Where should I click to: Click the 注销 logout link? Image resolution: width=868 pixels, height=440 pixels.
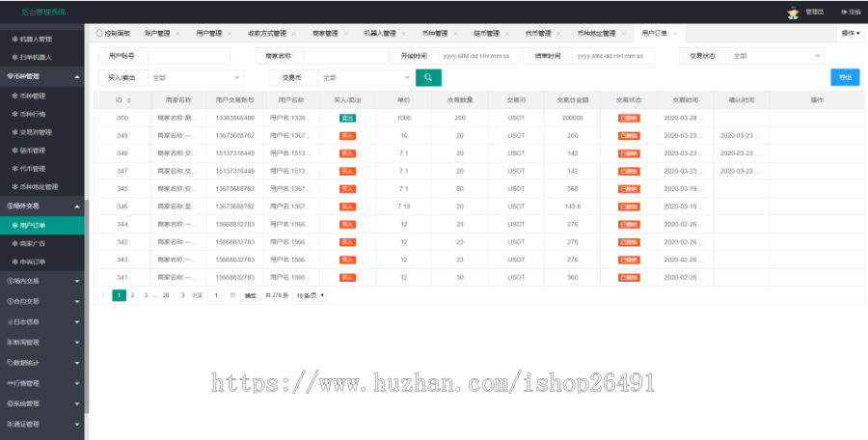coord(851,13)
